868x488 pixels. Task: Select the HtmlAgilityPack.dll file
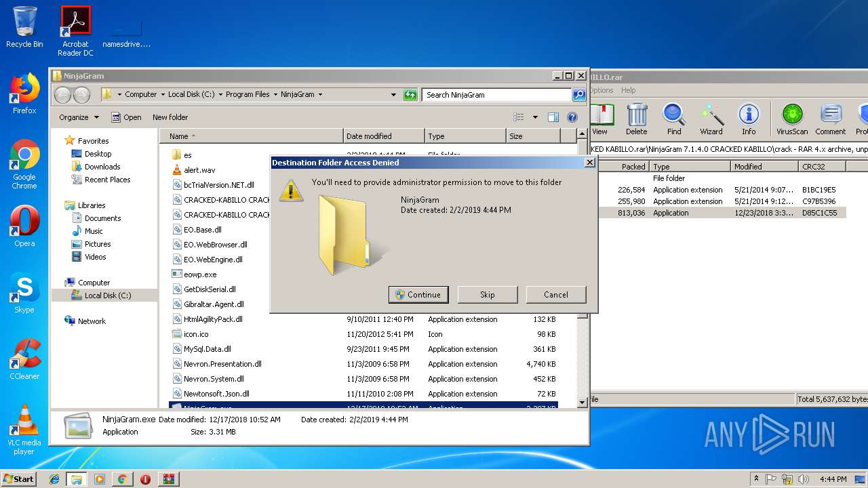(x=213, y=319)
